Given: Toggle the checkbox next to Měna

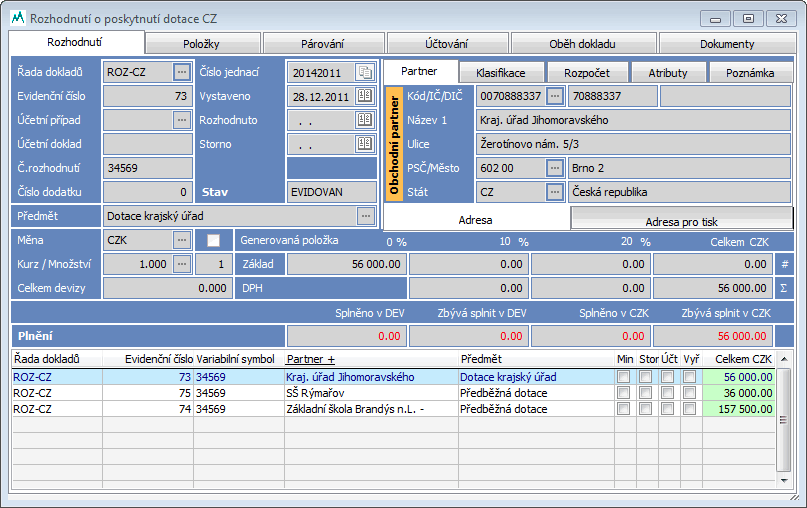Looking at the screenshot, I should pos(213,240).
